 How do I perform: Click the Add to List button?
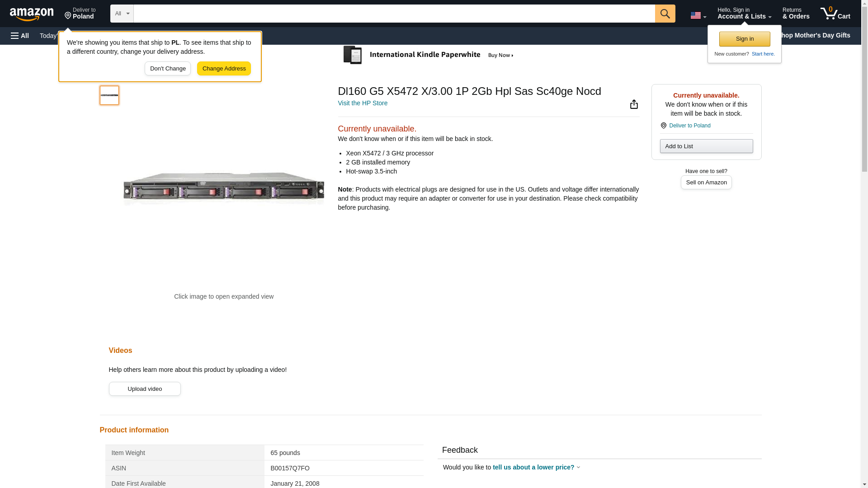pos(706,146)
